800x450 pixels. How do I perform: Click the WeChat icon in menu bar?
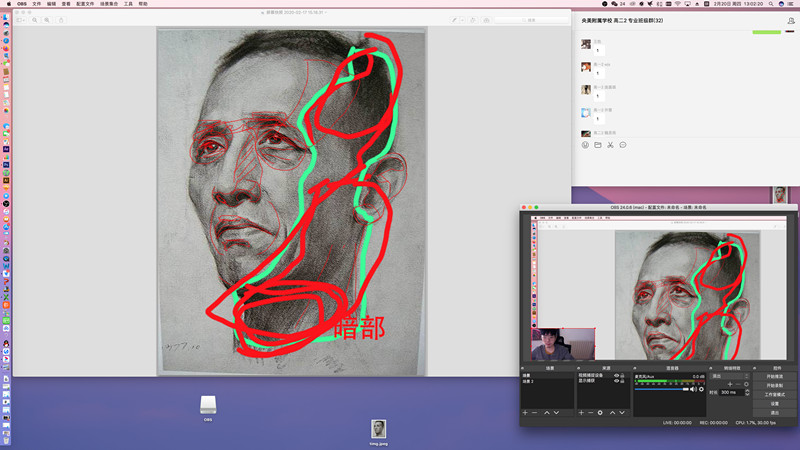click(614, 4)
